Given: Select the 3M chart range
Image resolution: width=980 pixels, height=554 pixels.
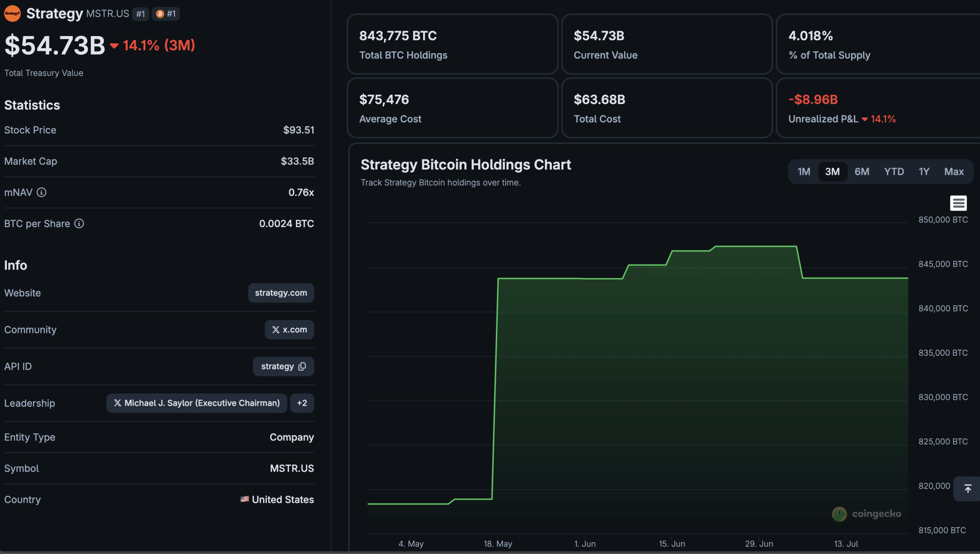Looking at the screenshot, I should (832, 172).
